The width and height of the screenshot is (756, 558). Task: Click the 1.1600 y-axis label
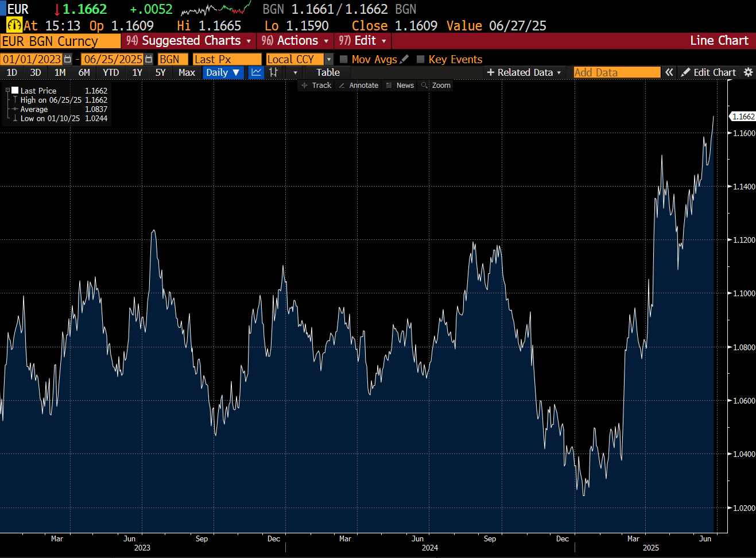point(743,133)
